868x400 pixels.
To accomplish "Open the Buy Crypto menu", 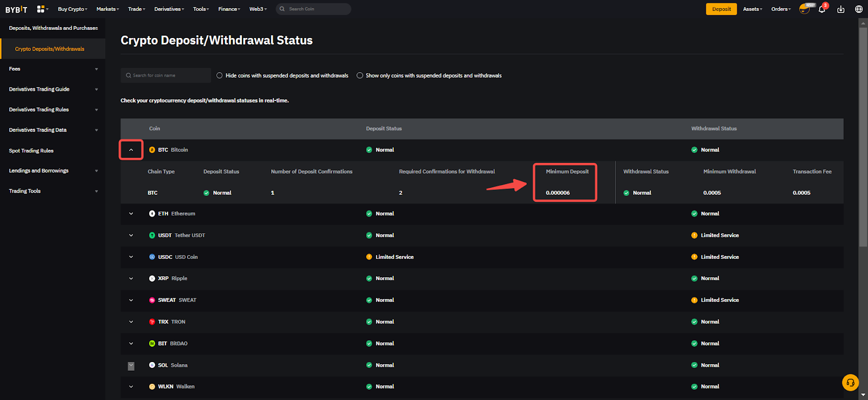I will 72,9.
